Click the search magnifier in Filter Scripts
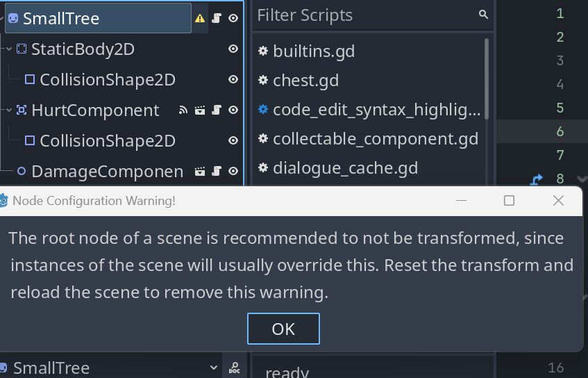The width and height of the screenshot is (588, 378). (483, 15)
